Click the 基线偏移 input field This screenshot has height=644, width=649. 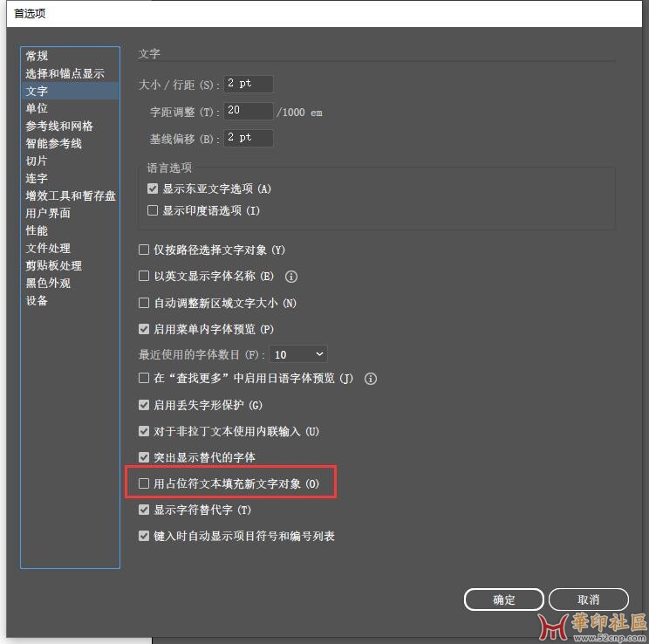[x=249, y=138]
